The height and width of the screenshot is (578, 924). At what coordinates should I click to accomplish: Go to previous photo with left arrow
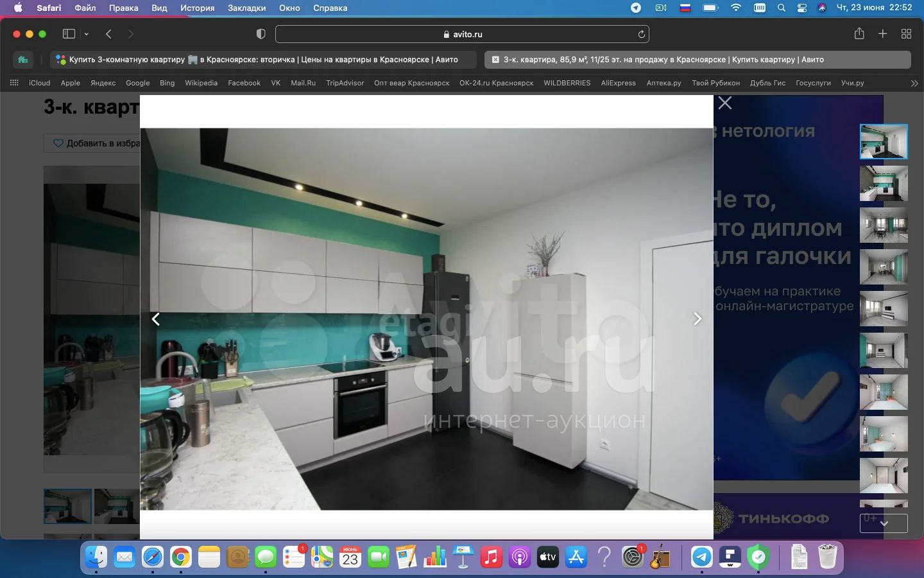click(156, 319)
